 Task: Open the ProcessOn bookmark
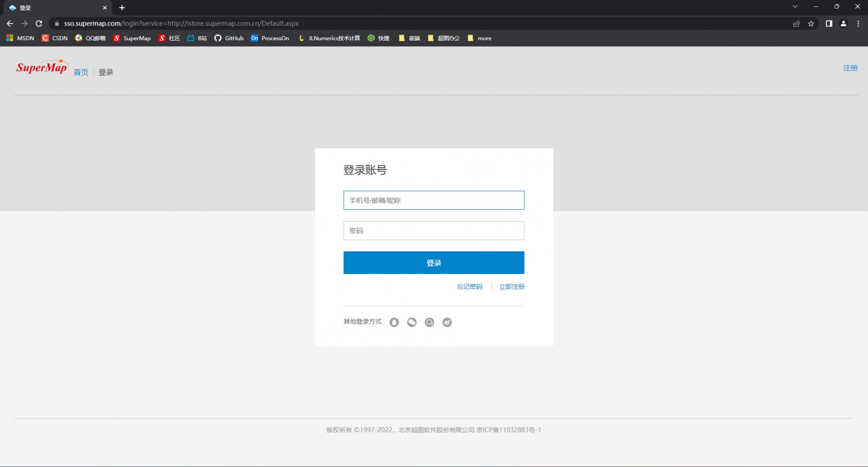coord(270,38)
